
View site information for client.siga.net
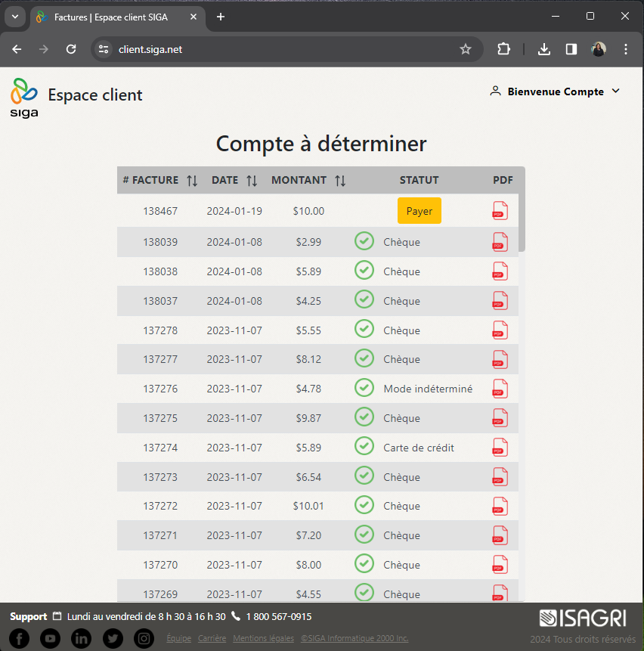pos(104,49)
